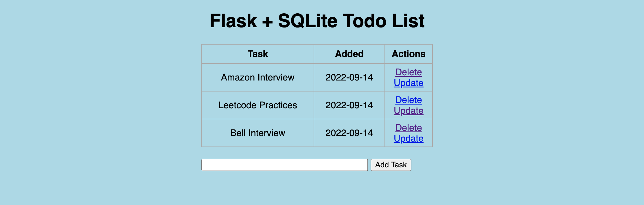Click the date for Amazon Interview

(349, 77)
